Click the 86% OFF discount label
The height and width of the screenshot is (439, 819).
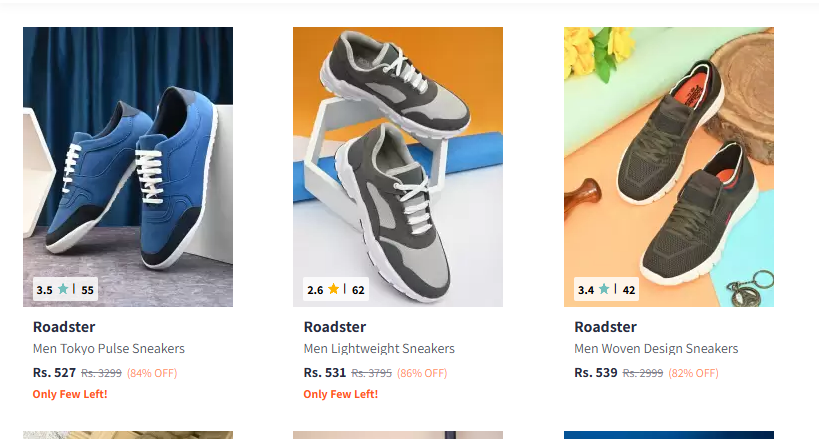tap(422, 373)
